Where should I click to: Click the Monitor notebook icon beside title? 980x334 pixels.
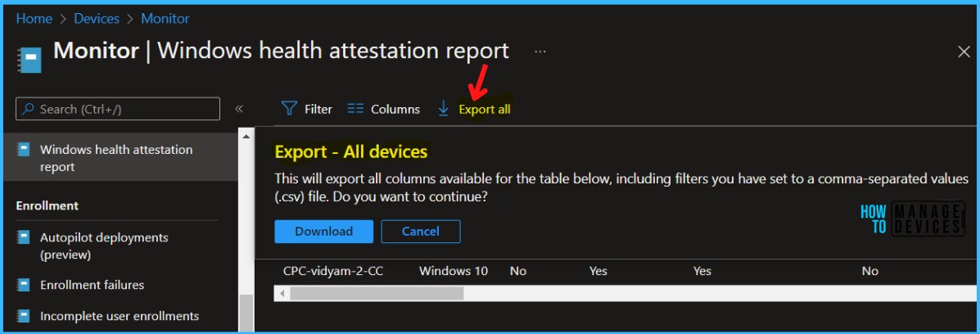click(x=29, y=60)
